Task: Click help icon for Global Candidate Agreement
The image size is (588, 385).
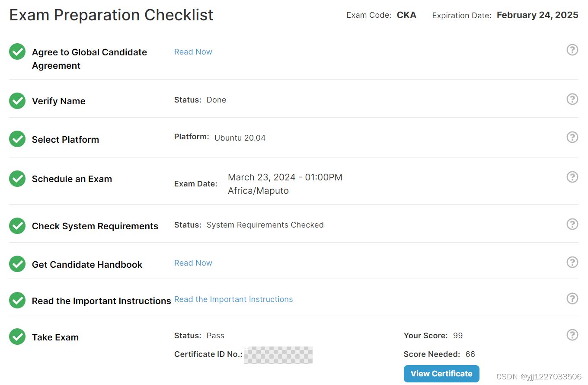Action: click(572, 50)
